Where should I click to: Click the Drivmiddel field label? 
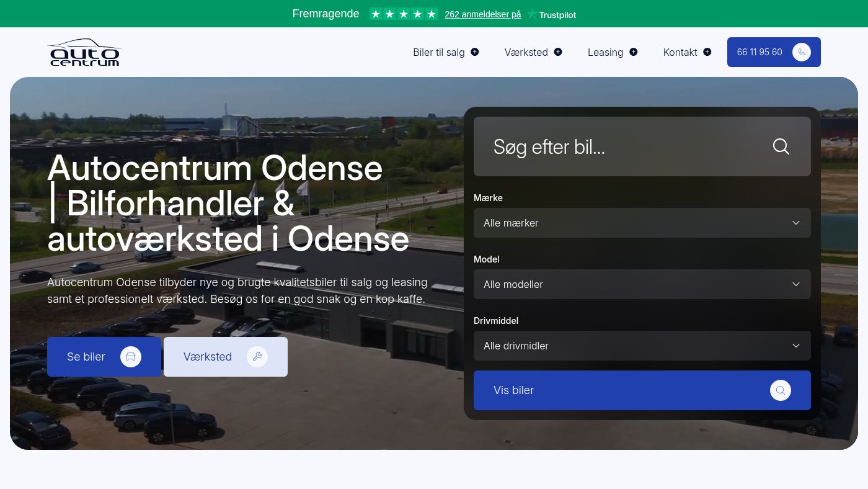[x=496, y=321]
